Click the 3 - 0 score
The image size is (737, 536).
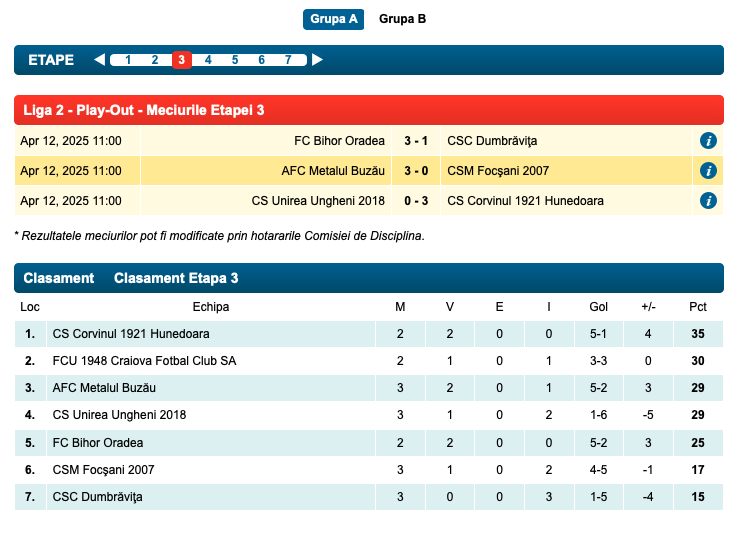416,171
